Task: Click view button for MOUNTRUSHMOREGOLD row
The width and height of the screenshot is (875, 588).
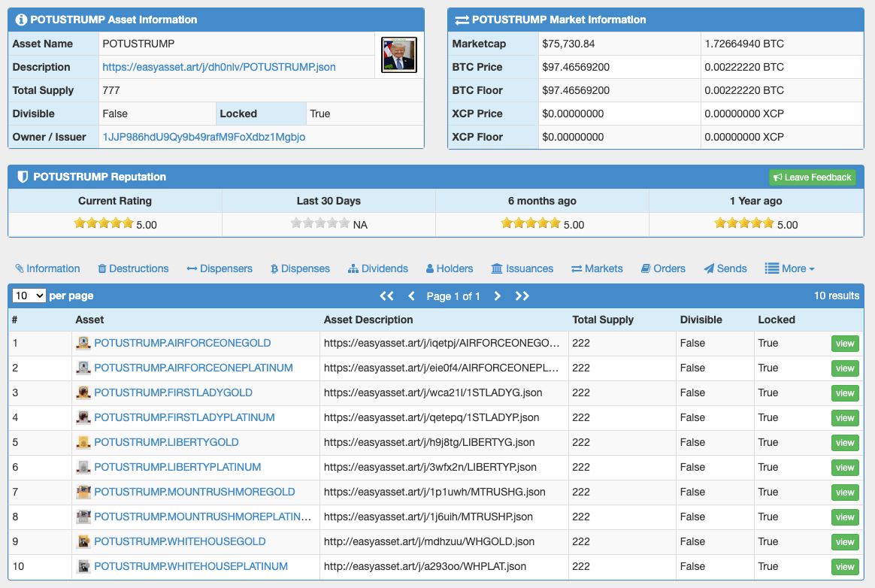Action: point(845,492)
